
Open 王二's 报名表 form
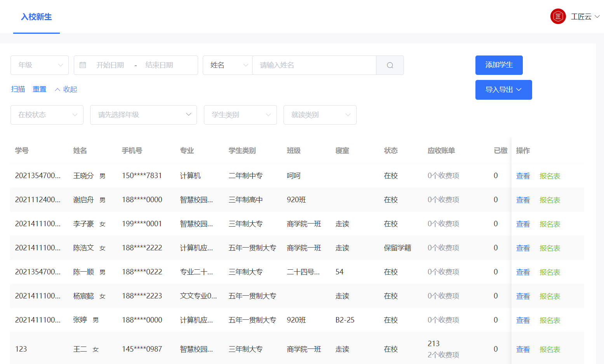550,349
